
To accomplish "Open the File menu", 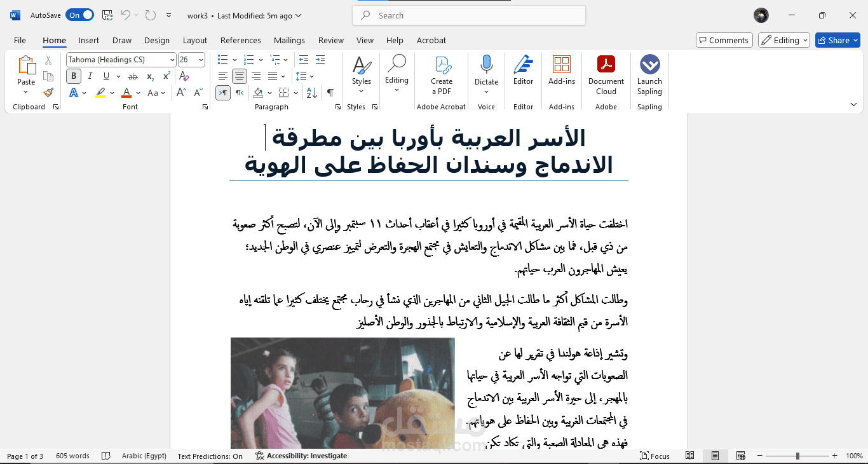I will tap(20, 40).
